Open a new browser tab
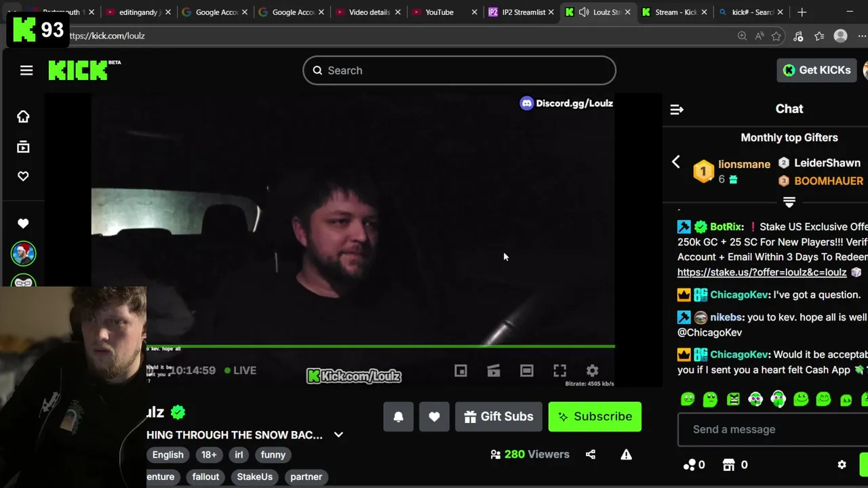 [802, 12]
